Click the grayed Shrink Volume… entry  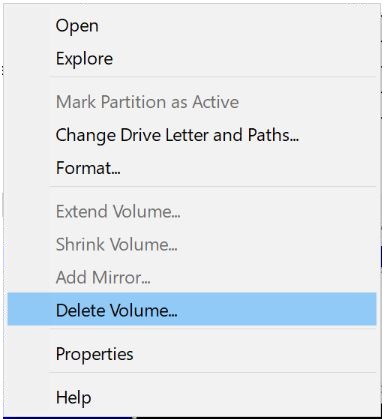pyautogui.click(x=192, y=244)
